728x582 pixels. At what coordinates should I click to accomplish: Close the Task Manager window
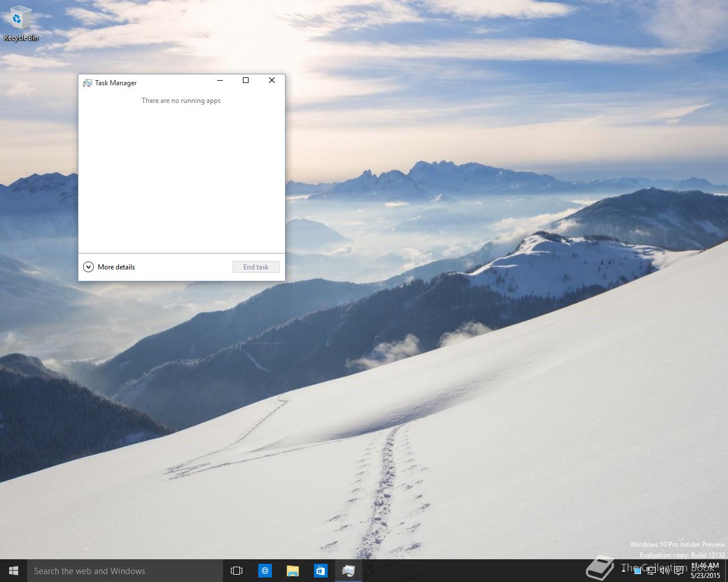click(272, 80)
